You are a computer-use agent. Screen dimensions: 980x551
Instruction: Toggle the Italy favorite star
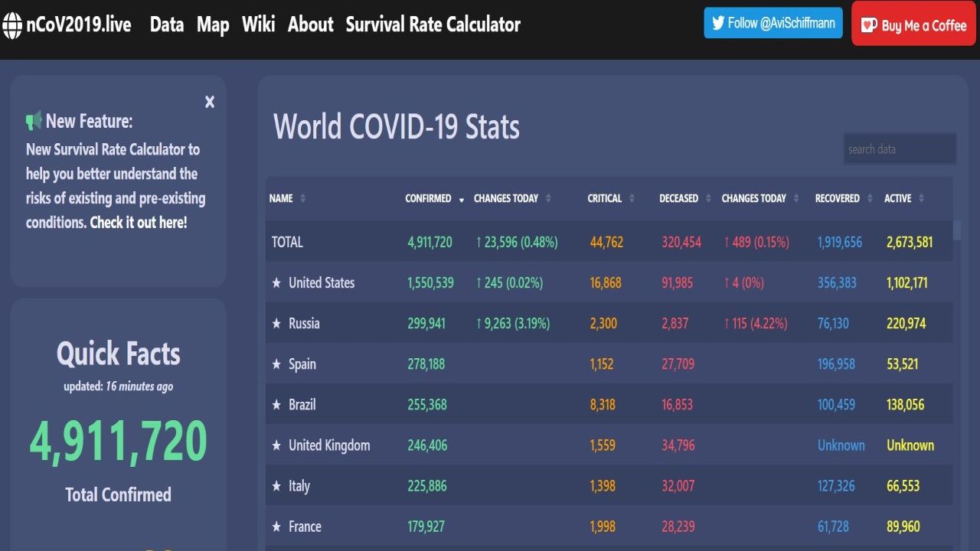click(277, 486)
